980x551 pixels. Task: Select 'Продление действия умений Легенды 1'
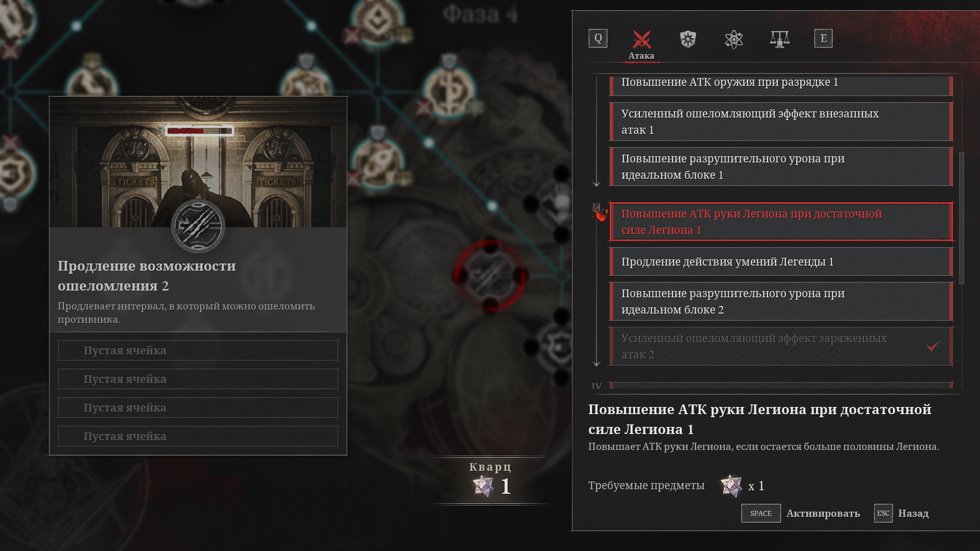point(781,261)
